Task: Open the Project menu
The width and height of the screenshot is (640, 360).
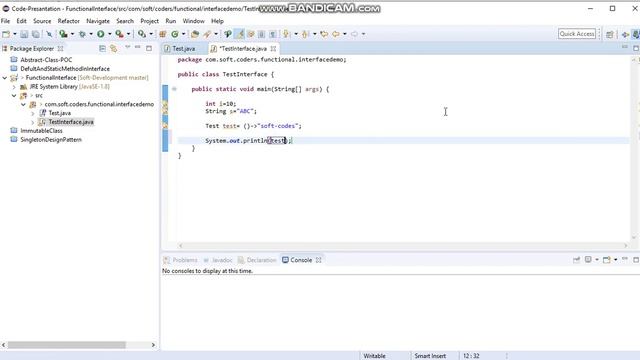Action: [149, 21]
